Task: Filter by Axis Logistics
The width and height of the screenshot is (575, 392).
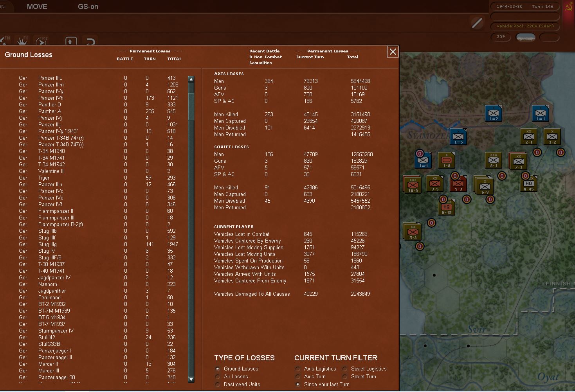Action: (x=298, y=369)
